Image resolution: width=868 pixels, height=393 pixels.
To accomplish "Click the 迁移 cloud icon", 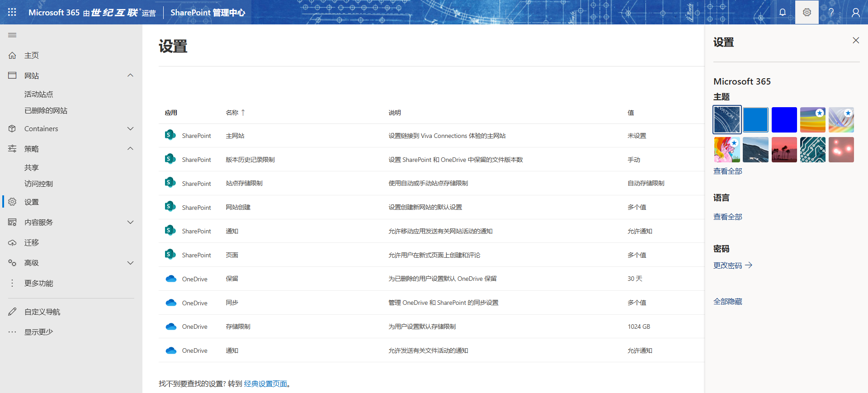I will [x=12, y=242].
